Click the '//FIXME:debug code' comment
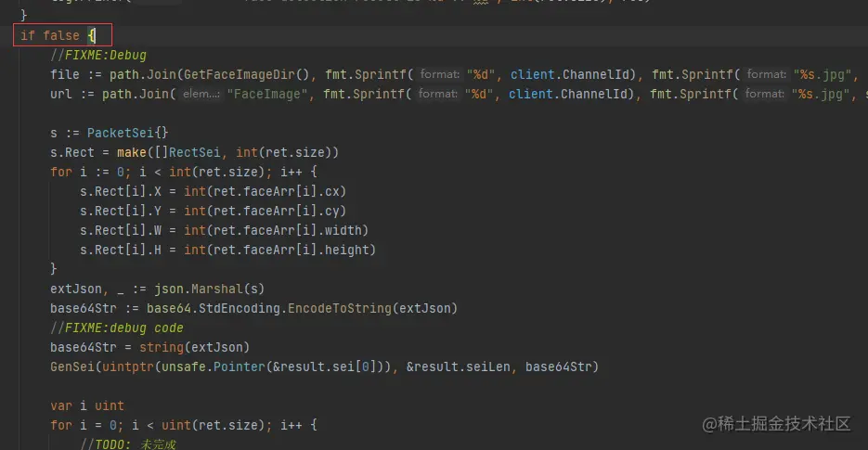Image resolution: width=868 pixels, height=450 pixels. 117,328
